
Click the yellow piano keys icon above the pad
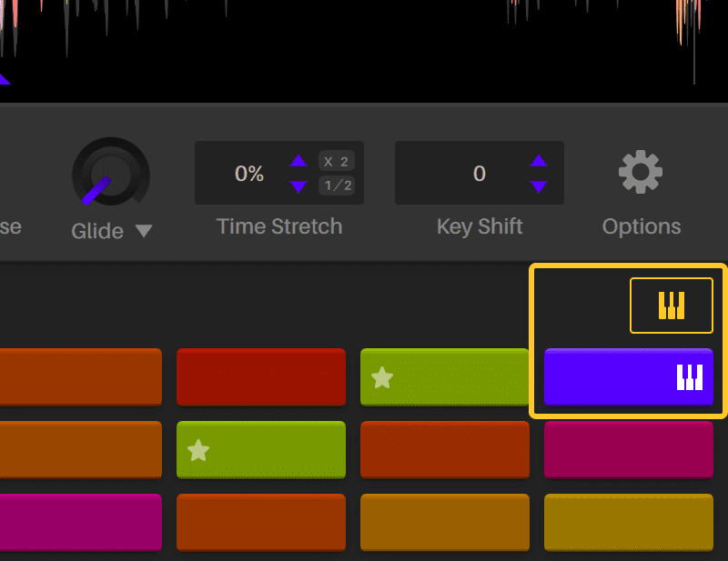pyautogui.click(x=671, y=306)
